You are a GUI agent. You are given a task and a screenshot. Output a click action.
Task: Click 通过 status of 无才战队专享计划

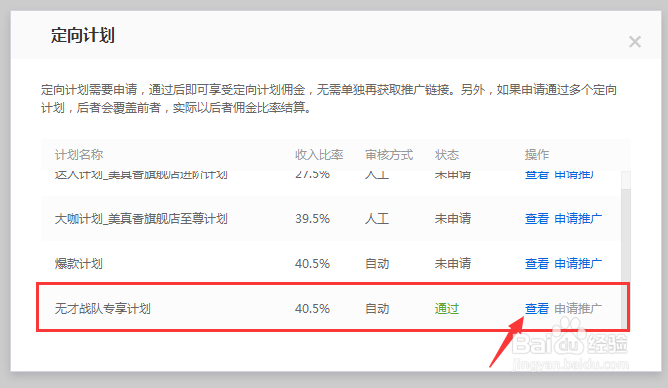(447, 308)
